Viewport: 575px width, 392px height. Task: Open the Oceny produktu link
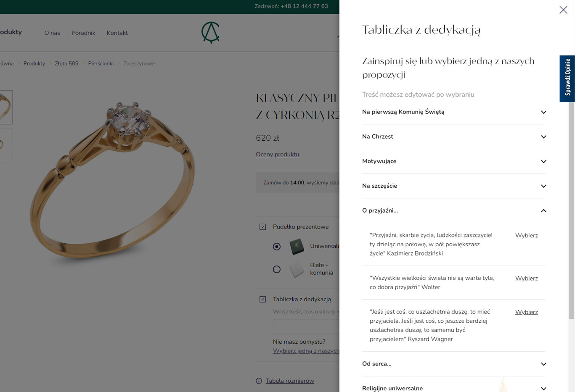pyautogui.click(x=277, y=155)
